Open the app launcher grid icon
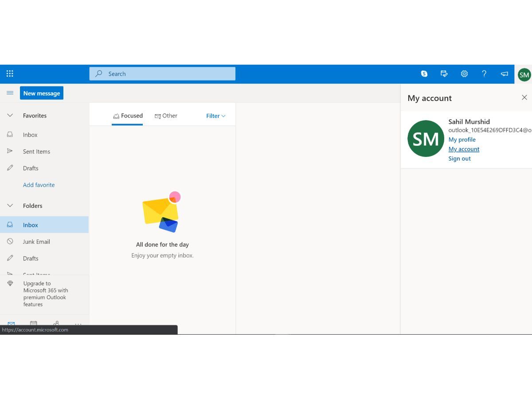The width and height of the screenshot is (532, 399). click(10, 74)
